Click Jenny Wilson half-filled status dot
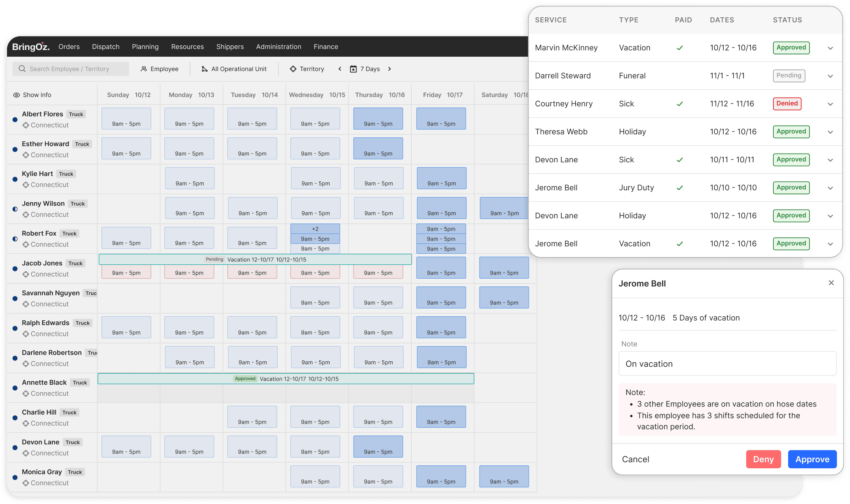 15,209
